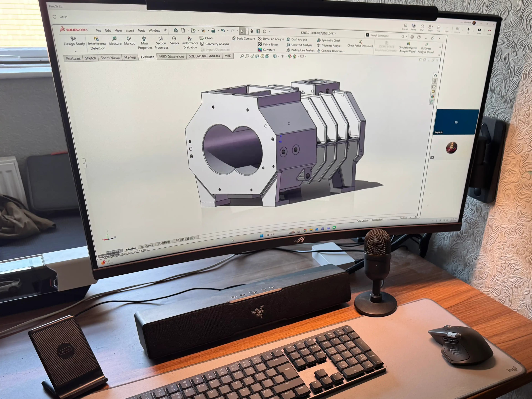This screenshot has width=532, height=399.
Task: Start Body Compare
Action: [x=243, y=39]
